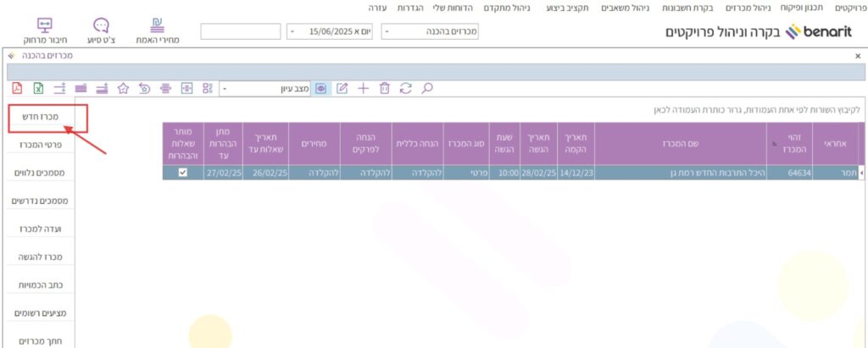Click the pencil edit icon
868x348 pixels.
342,88
